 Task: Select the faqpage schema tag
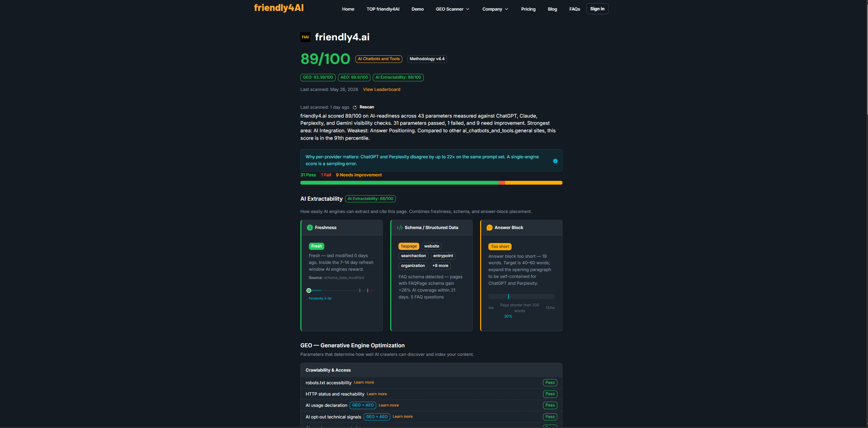click(x=409, y=246)
